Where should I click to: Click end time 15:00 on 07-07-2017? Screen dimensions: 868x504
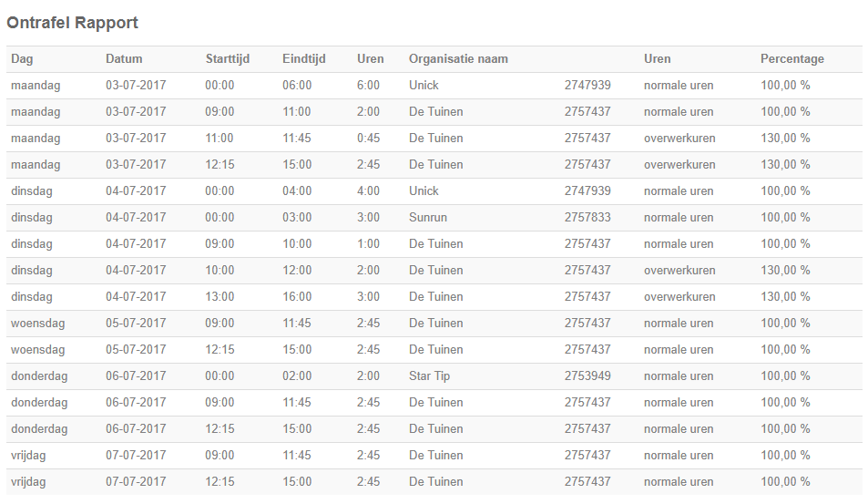[x=297, y=482]
